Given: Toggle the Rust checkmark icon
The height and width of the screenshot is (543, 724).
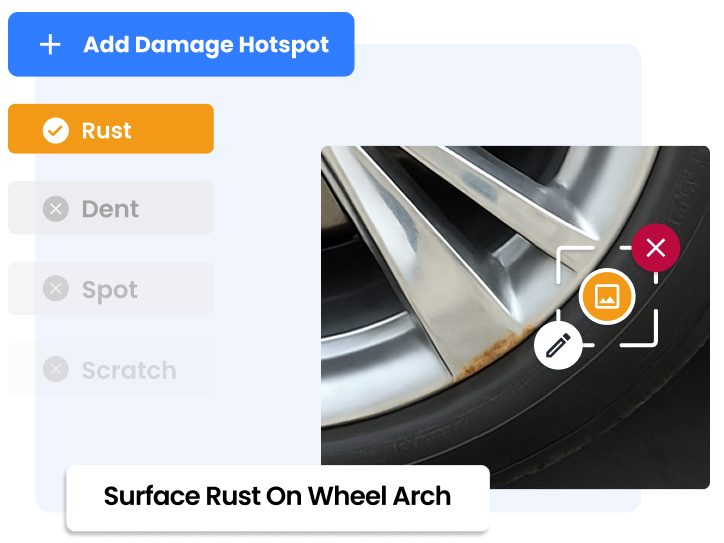Looking at the screenshot, I should click(x=56, y=131).
